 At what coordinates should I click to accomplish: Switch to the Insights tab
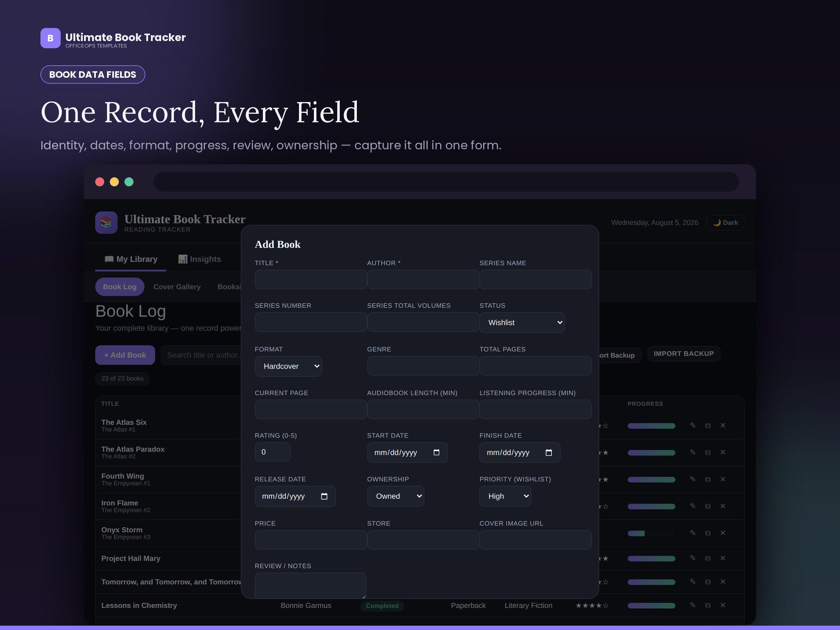pos(200,259)
